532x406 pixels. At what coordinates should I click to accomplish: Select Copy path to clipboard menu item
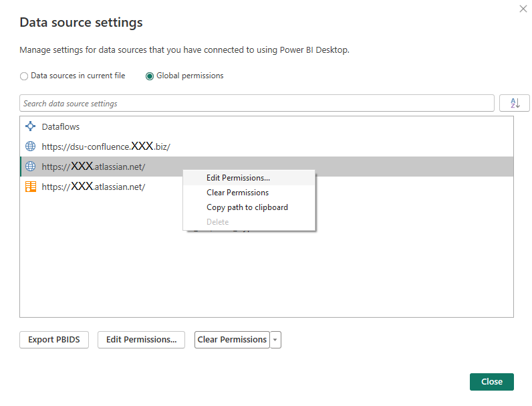tap(247, 207)
